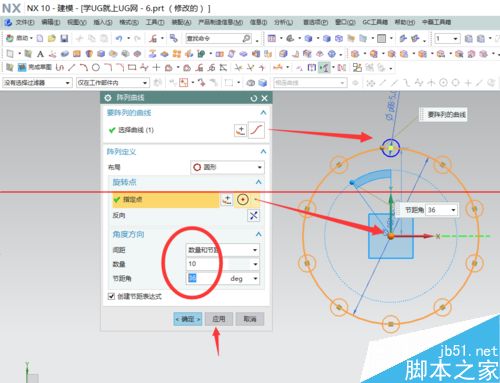Click the Finish Sketch (完成草图) icon
The image size is (500, 383).
pos(22,68)
